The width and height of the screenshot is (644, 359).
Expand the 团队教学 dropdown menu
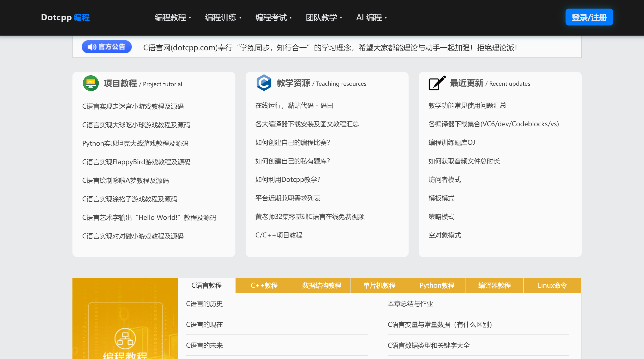pos(324,18)
